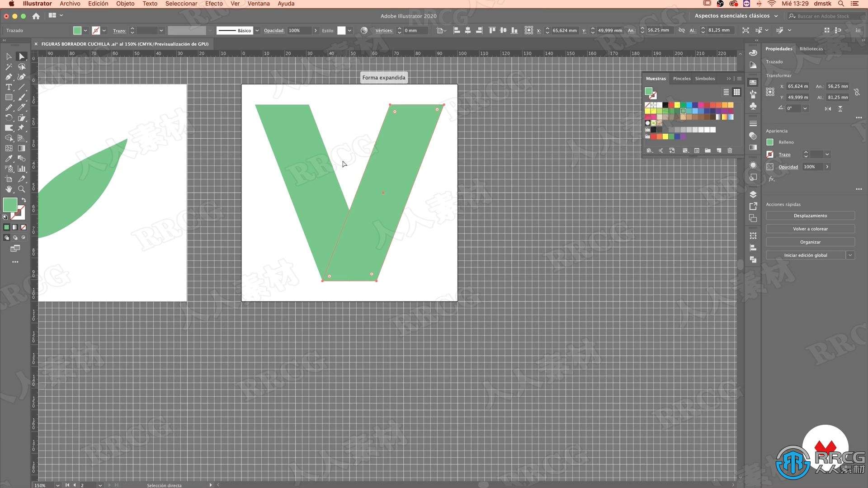This screenshot has width=868, height=488.
Task: Toggle constrain width and height proportions in Properties
Action: [857, 92]
